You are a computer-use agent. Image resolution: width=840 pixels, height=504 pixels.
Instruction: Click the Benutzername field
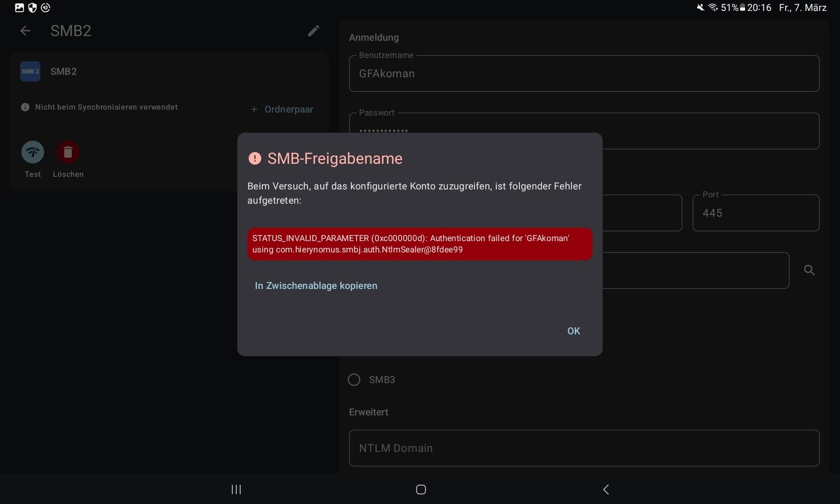click(584, 73)
